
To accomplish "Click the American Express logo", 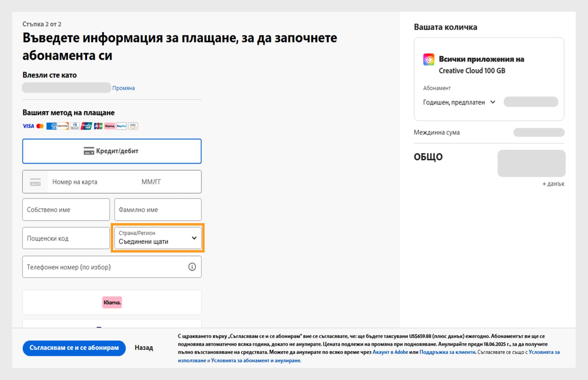I will 51,126.
